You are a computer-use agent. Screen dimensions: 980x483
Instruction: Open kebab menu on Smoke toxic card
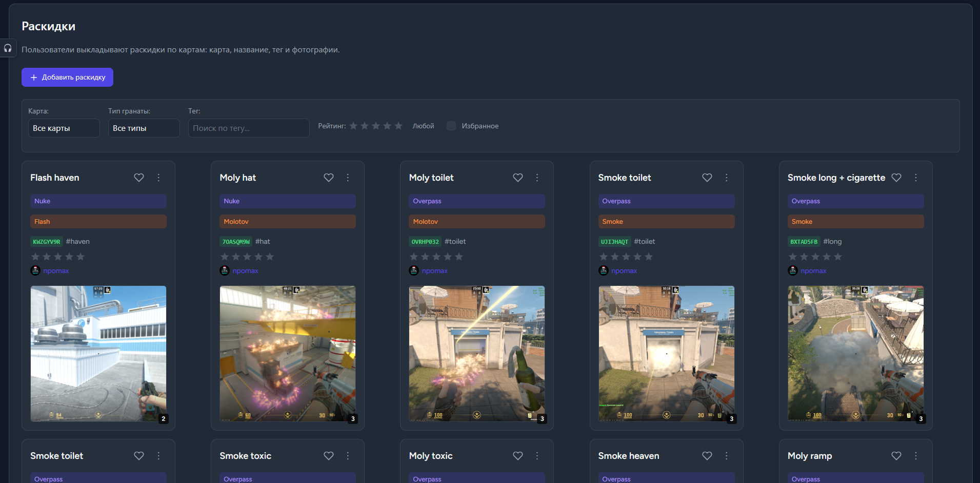click(348, 456)
